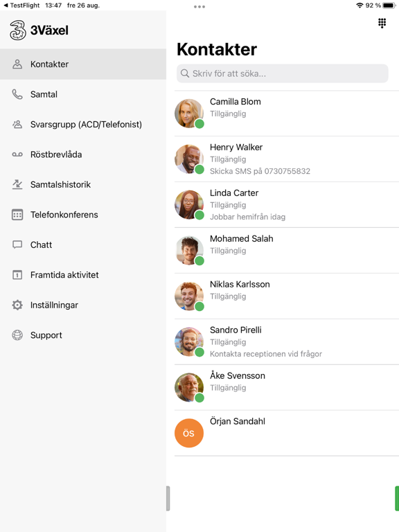Click the Support globe icon
Image resolution: width=399 pixels, height=532 pixels.
[17, 335]
